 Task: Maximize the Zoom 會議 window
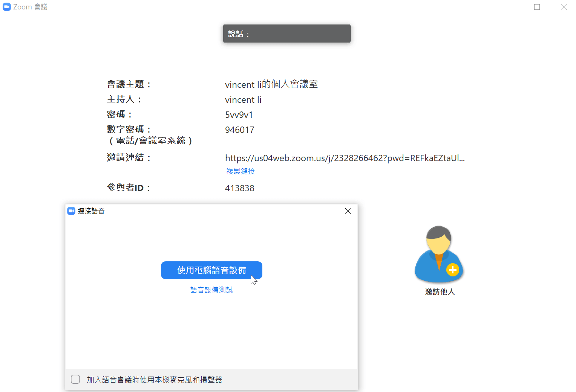coord(537,7)
